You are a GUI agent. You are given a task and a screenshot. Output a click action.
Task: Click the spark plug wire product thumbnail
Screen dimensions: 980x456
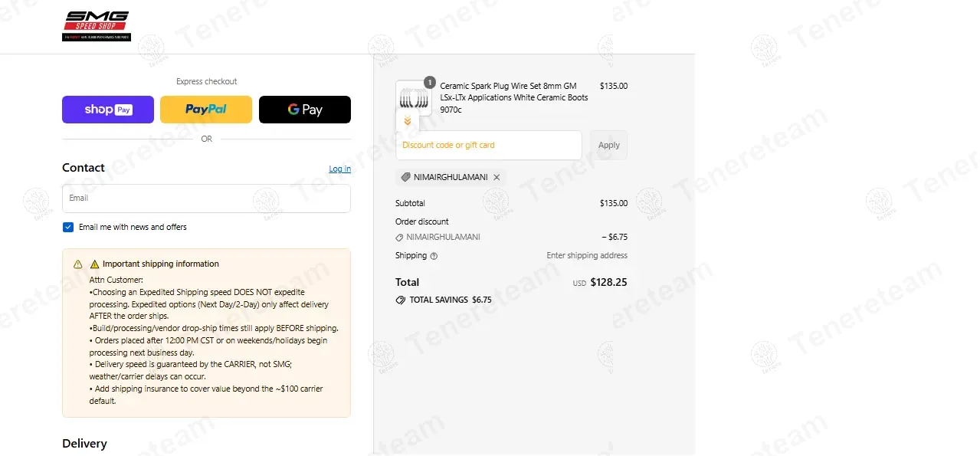(413, 98)
